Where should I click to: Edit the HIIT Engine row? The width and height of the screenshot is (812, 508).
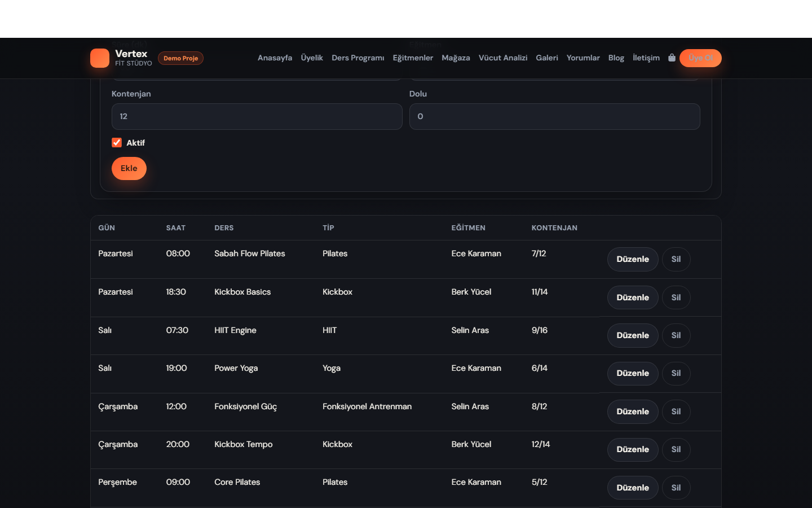point(633,335)
